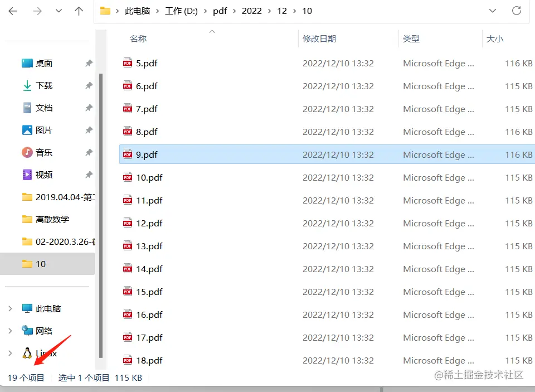Viewport: 535px width, 392px height.
Task: Unpin 桌面 using its pin icon
Action: (89, 63)
